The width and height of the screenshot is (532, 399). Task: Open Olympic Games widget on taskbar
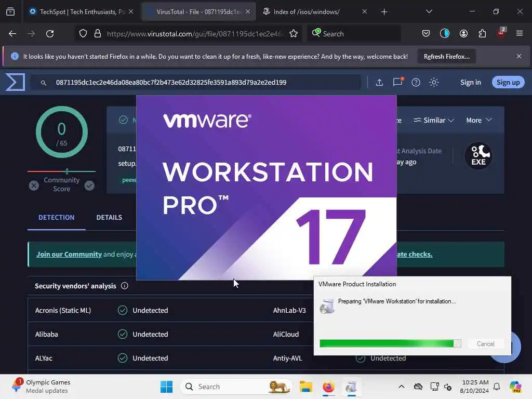tap(41, 387)
